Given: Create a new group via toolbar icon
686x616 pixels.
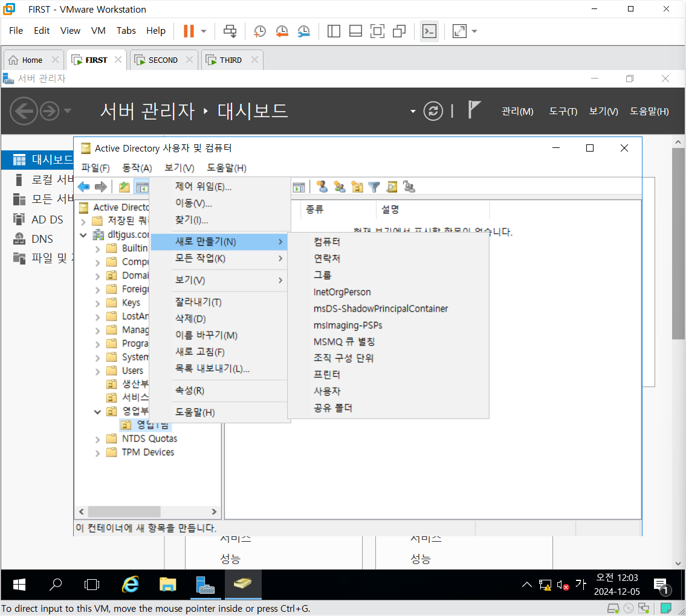Looking at the screenshot, I should pyautogui.click(x=340, y=187).
